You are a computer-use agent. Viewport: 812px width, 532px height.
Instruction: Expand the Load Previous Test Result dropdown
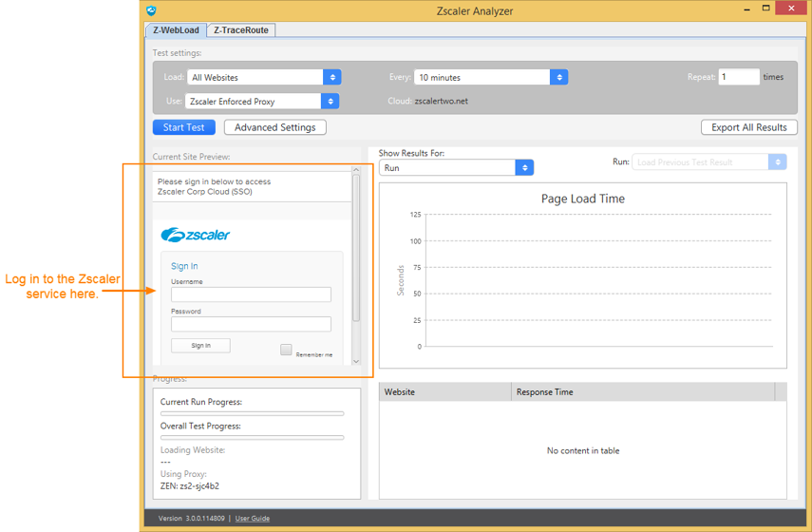click(708, 162)
